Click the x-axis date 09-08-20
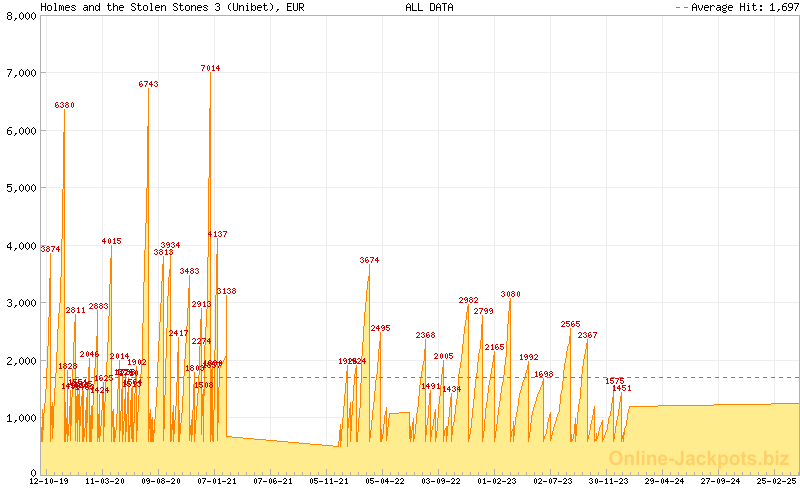This screenshot has width=800, height=490. click(x=161, y=481)
